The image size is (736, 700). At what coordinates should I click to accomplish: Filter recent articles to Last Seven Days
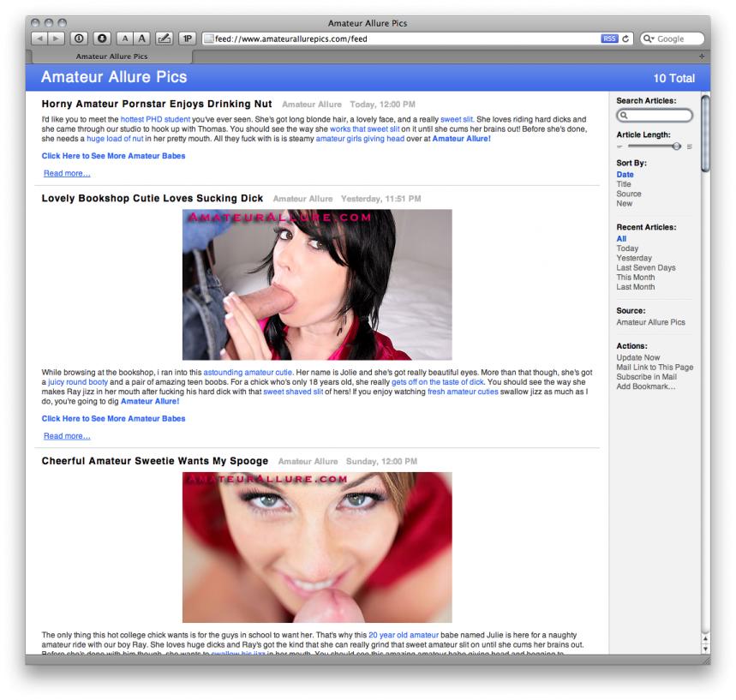646,268
